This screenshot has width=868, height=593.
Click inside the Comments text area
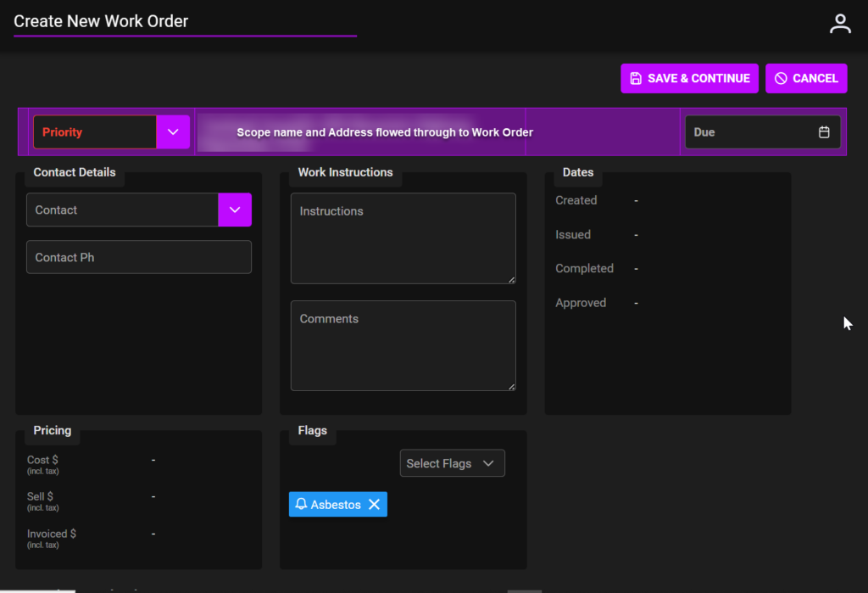point(403,345)
